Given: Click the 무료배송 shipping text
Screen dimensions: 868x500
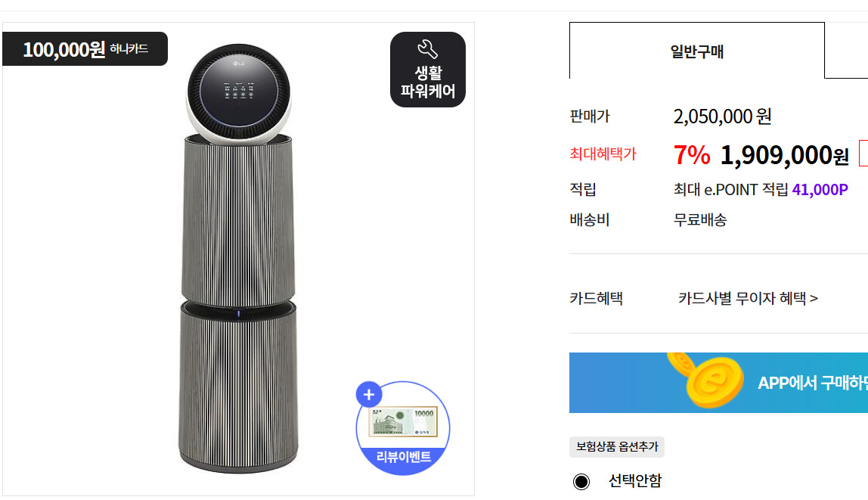Looking at the screenshot, I should pyautogui.click(x=699, y=220).
